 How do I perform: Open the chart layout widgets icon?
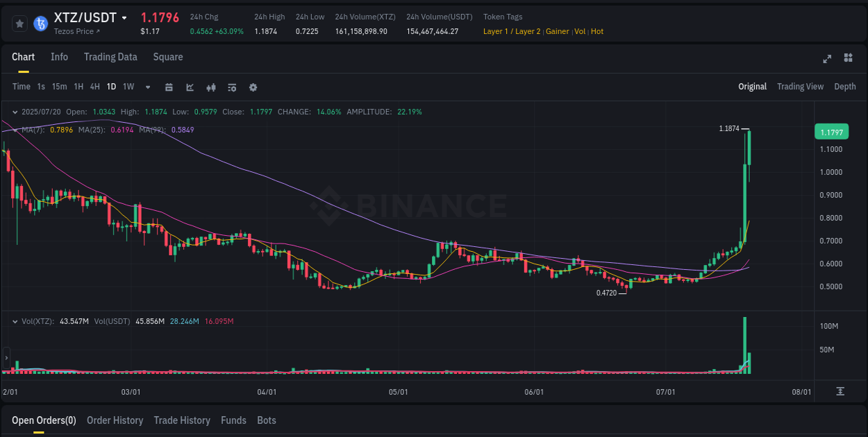click(x=847, y=59)
